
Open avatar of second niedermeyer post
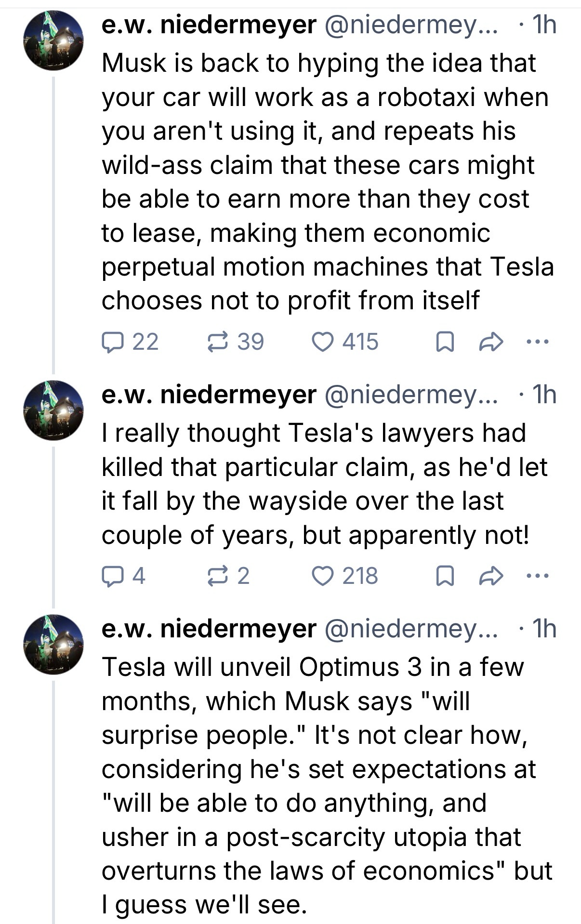(53, 410)
